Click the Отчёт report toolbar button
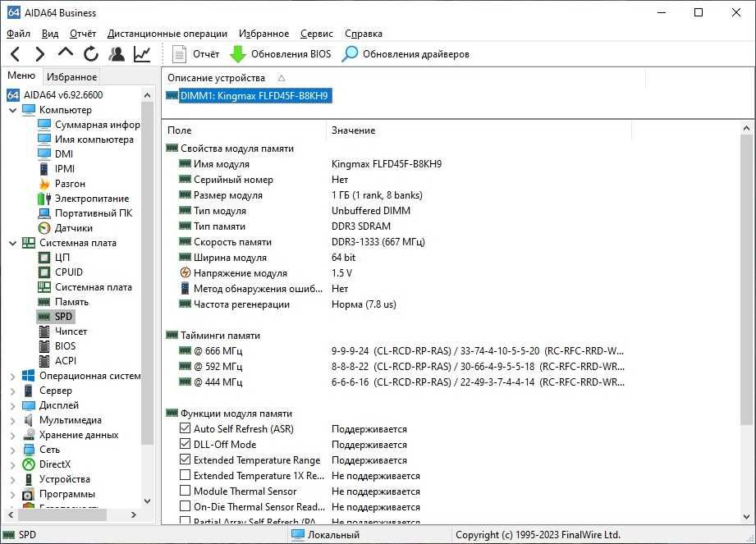The image size is (756, 544). pyautogui.click(x=195, y=54)
